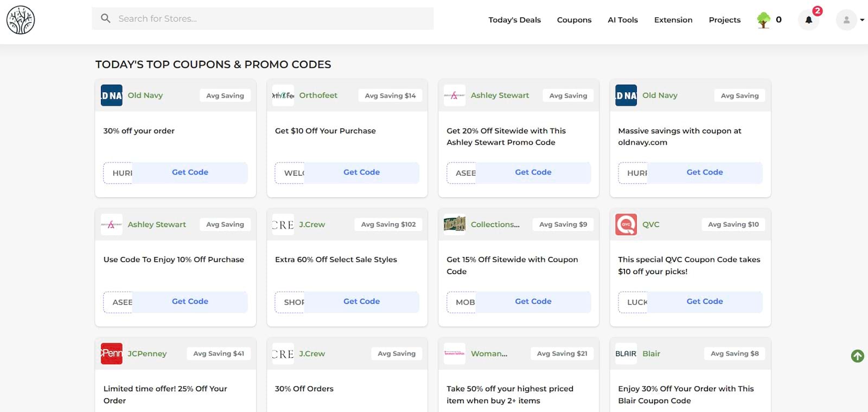
Task: Focus the Search for Stores field
Action: (263, 18)
